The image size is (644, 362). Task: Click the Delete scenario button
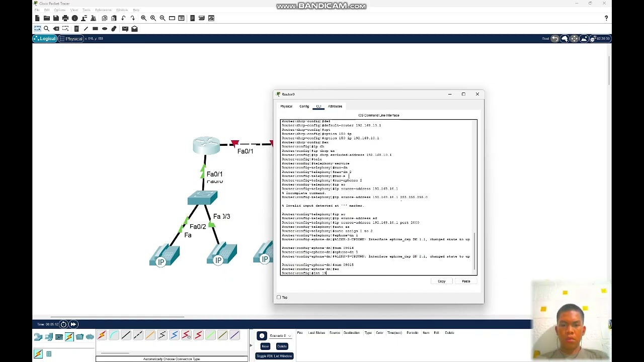click(x=282, y=346)
